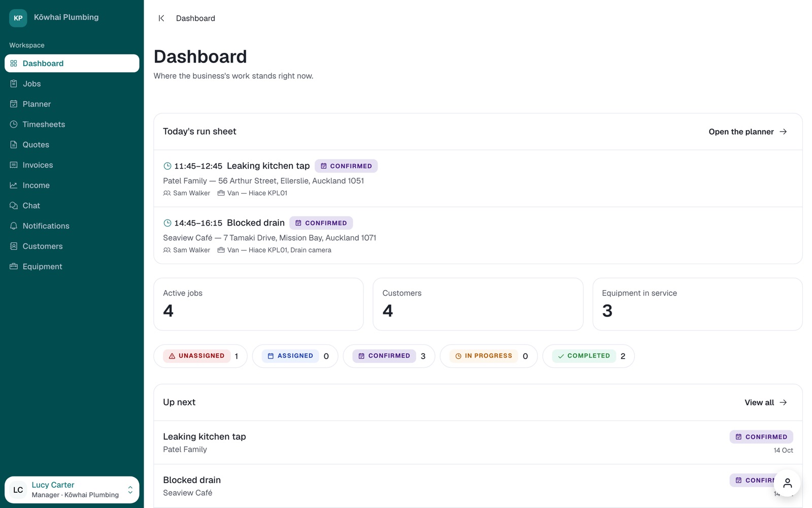Click the LC user avatar

tap(18, 490)
